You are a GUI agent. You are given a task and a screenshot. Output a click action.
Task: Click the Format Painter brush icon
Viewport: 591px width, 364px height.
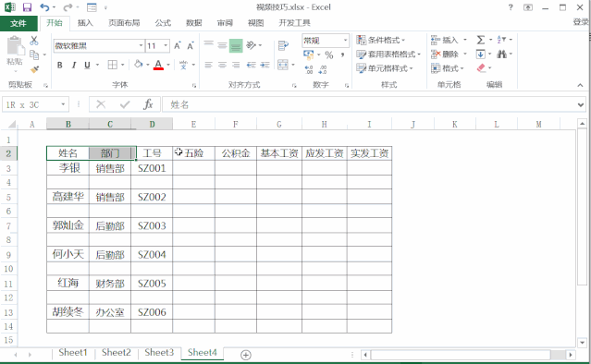coord(34,69)
